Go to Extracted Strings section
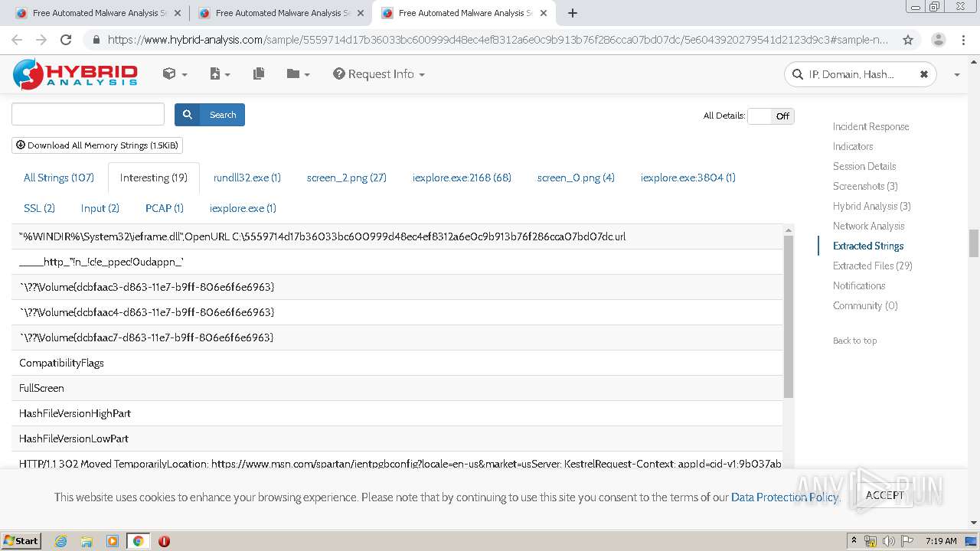This screenshot has width=980, height=551. pyautogui.click(x=868, y=246)
